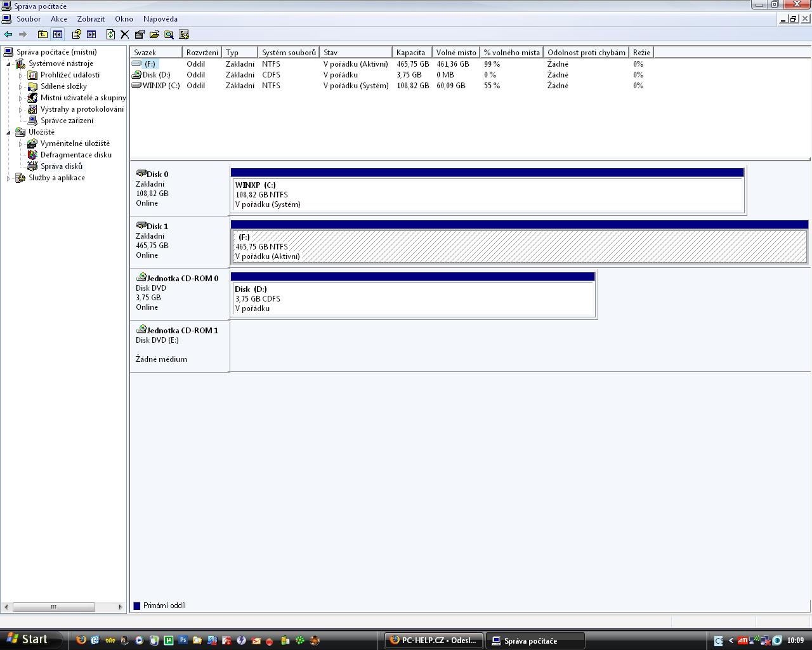This screenshot has height=650, width=812.
Task: Toggle the show/hide action pane icon
Action: 91,34
